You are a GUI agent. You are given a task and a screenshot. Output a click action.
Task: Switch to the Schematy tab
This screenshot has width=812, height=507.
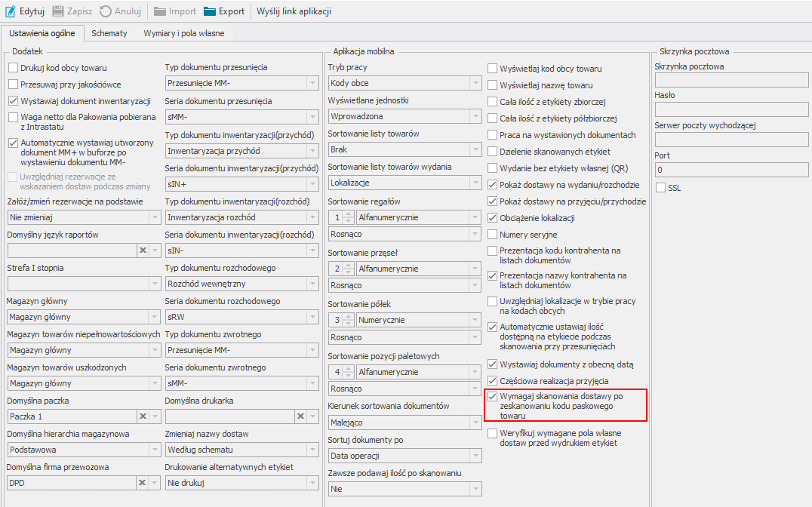pyautogui.click(x=109, y=33)
